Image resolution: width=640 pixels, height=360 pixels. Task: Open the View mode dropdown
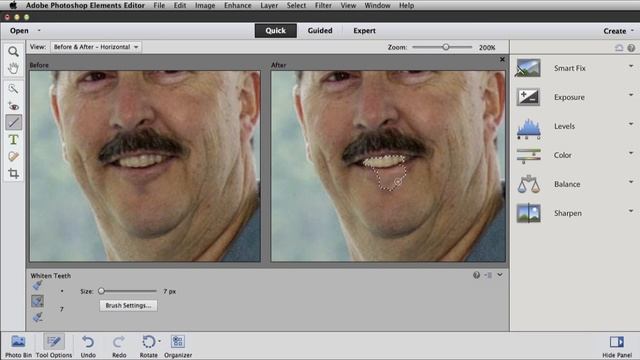click(96, 47)
